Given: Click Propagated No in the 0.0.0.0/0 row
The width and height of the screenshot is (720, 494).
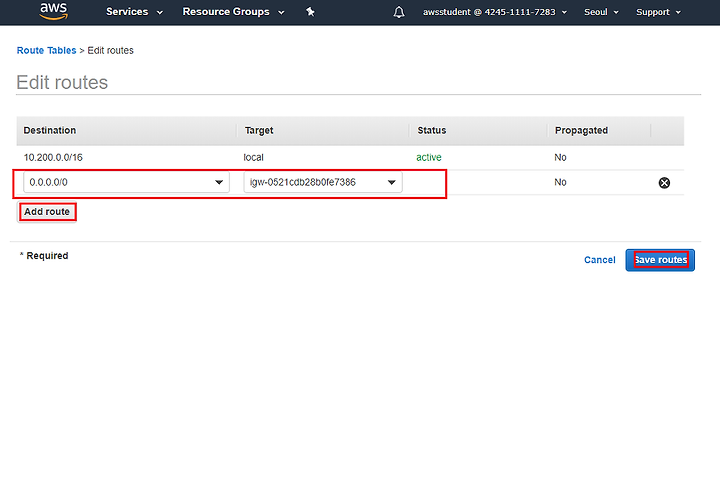Looking at the screenshot, I should coord(560,182).
